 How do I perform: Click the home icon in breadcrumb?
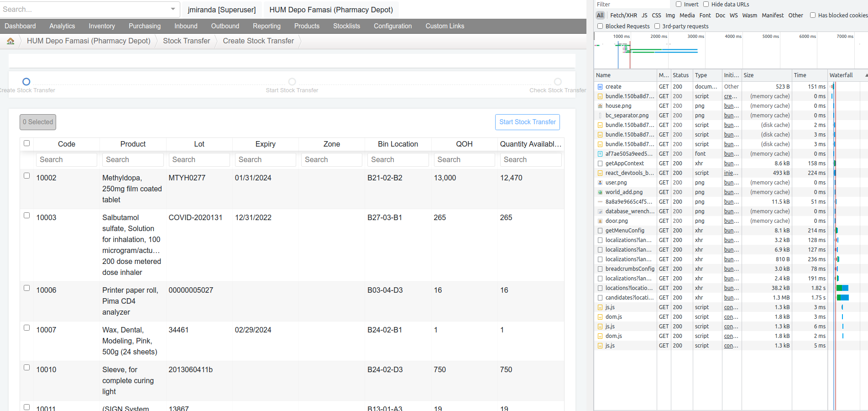pyautogui.click(x=10, y=41)
